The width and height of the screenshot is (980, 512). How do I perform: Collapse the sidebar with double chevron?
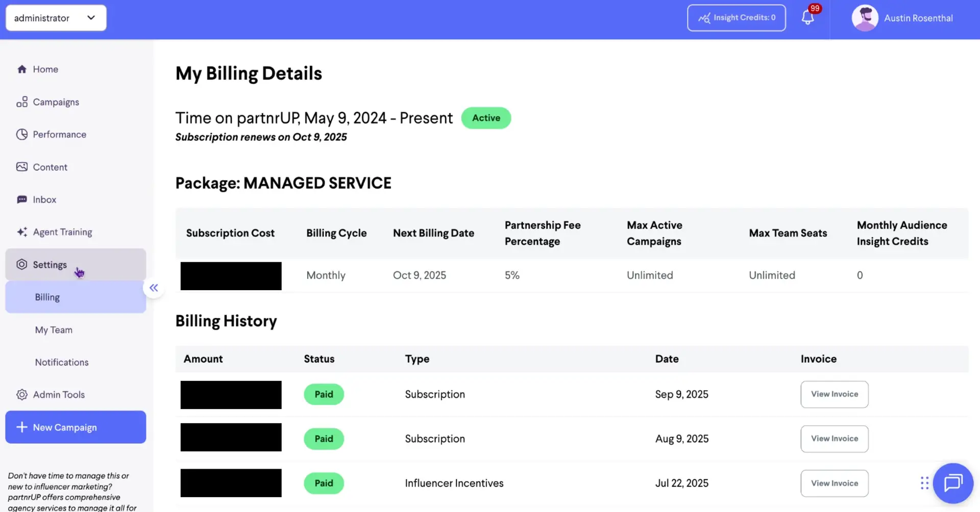pos(154,288)
